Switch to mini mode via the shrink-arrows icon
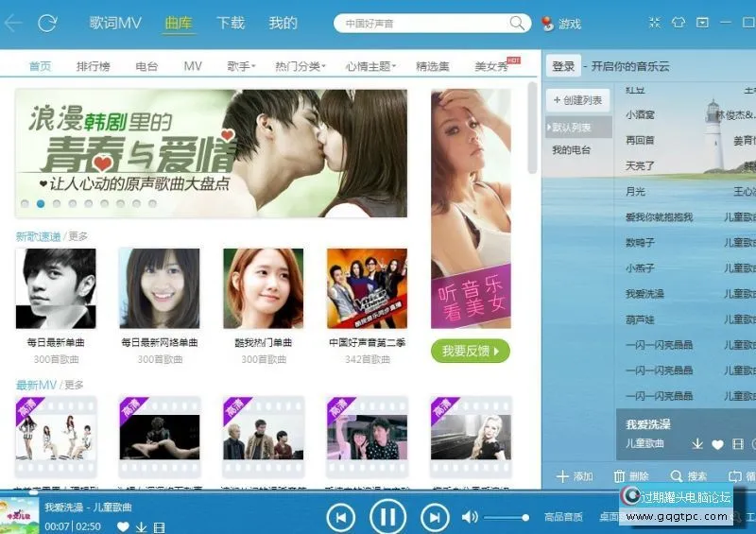This screenshot has width=756, height=534. [654, 22]
